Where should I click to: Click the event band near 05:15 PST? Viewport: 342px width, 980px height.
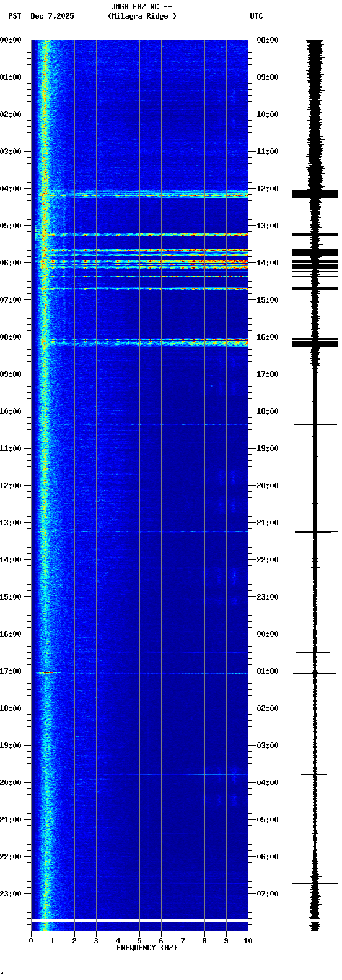(x=139, y=234)
